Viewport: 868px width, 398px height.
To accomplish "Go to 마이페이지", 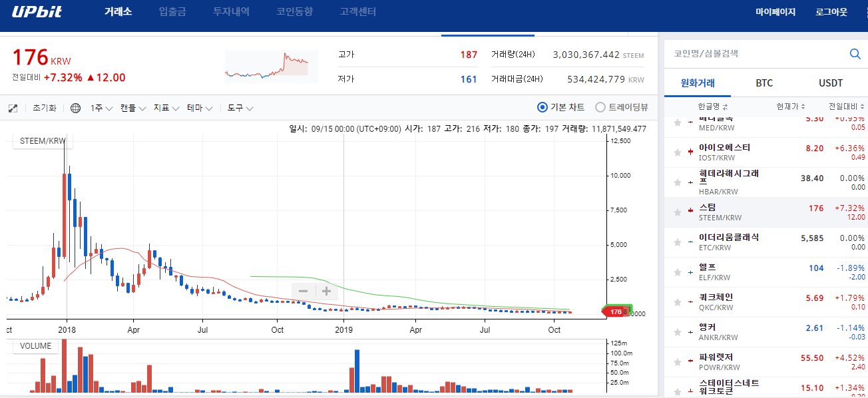I will [775, 12].
